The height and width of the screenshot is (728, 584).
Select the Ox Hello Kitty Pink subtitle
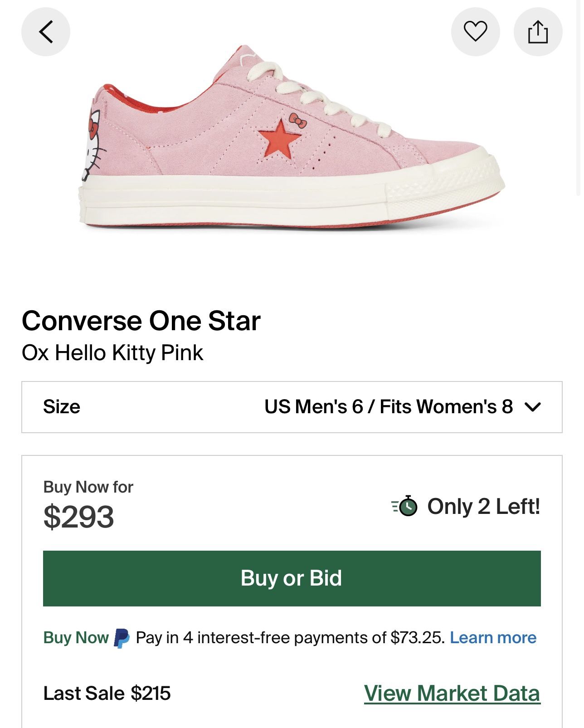coord(112,353)
